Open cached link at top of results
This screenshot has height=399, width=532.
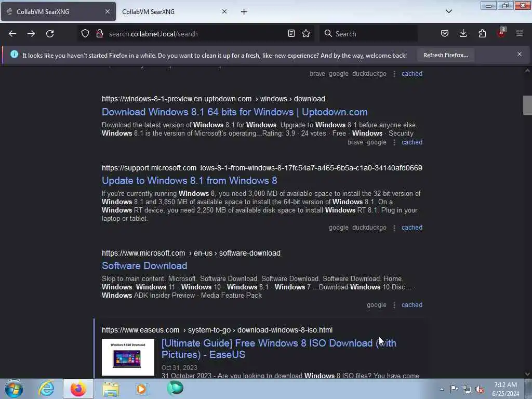(412, 74)
